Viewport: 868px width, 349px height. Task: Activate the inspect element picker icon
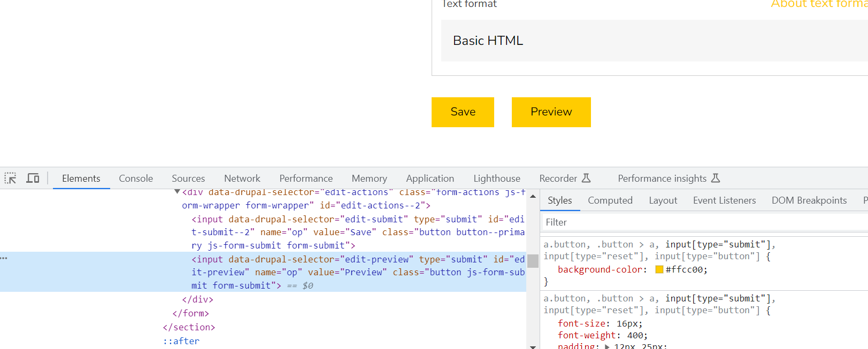click(x=11, y=178)
